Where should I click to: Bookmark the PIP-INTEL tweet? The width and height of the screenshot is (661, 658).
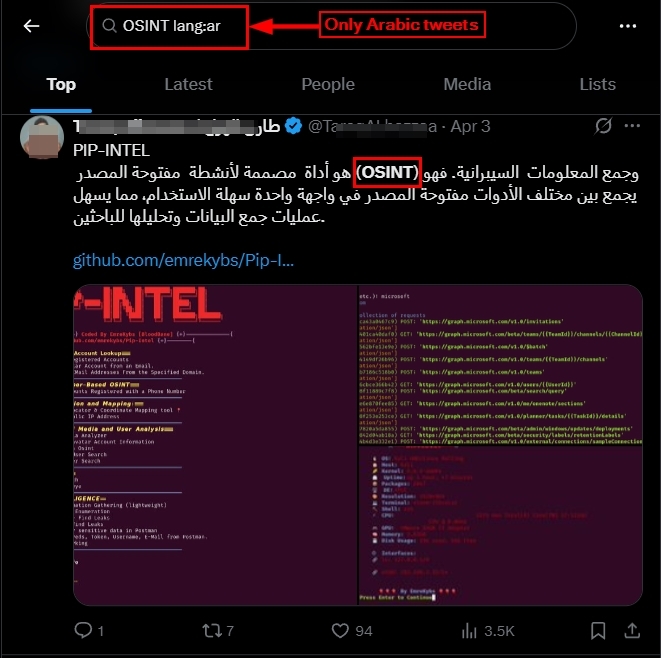pos(598,631)
